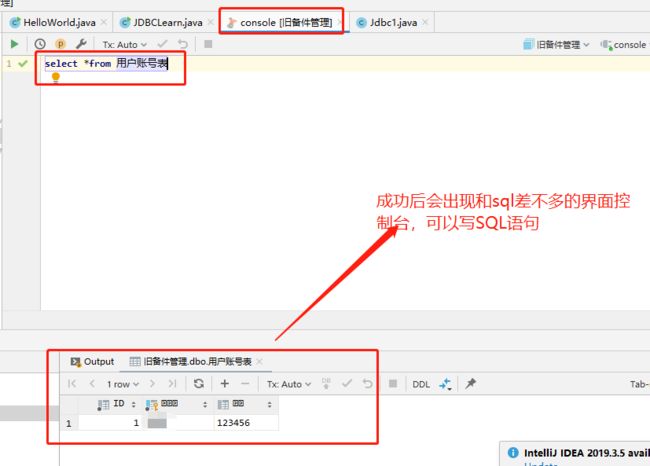This screenshot has width=650, height=466.
Task: Open query history clock icon
Action: click(40, 44)
